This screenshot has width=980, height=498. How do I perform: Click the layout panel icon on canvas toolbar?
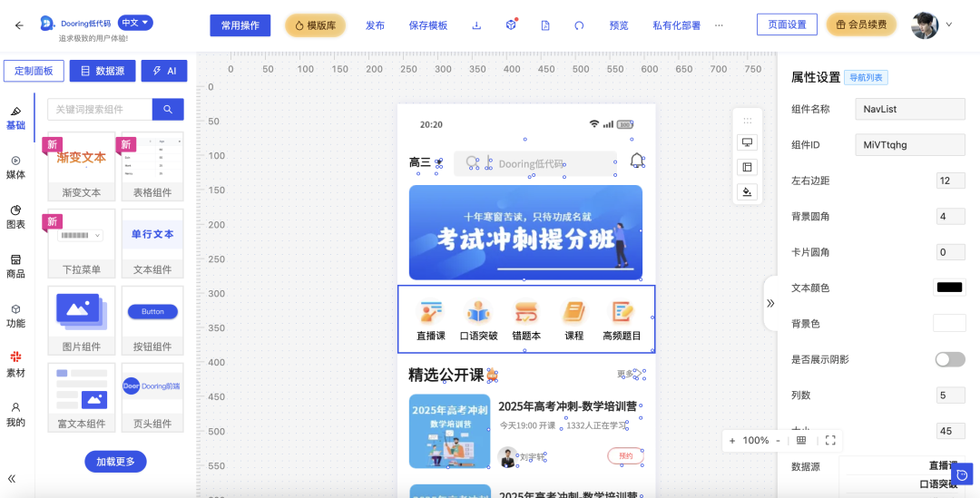point(747,167)
